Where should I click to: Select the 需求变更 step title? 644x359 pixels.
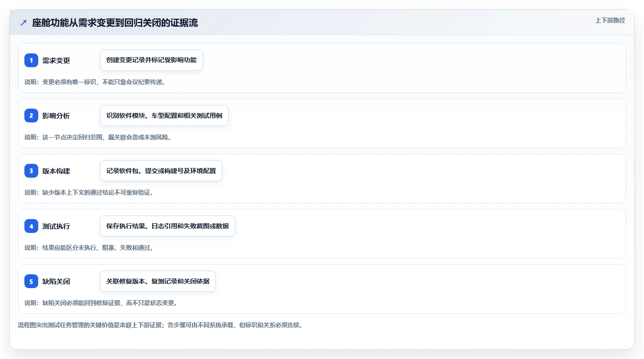tap(56, 60)
